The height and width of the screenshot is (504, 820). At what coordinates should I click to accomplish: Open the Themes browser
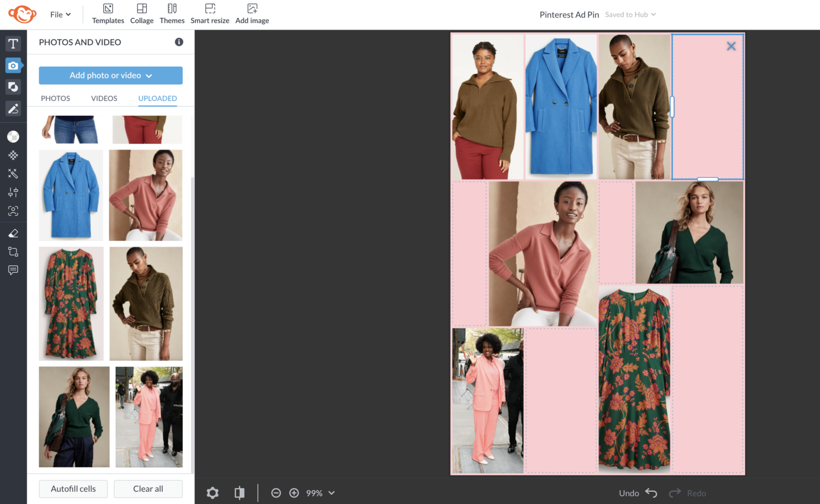tap(172, 13)
